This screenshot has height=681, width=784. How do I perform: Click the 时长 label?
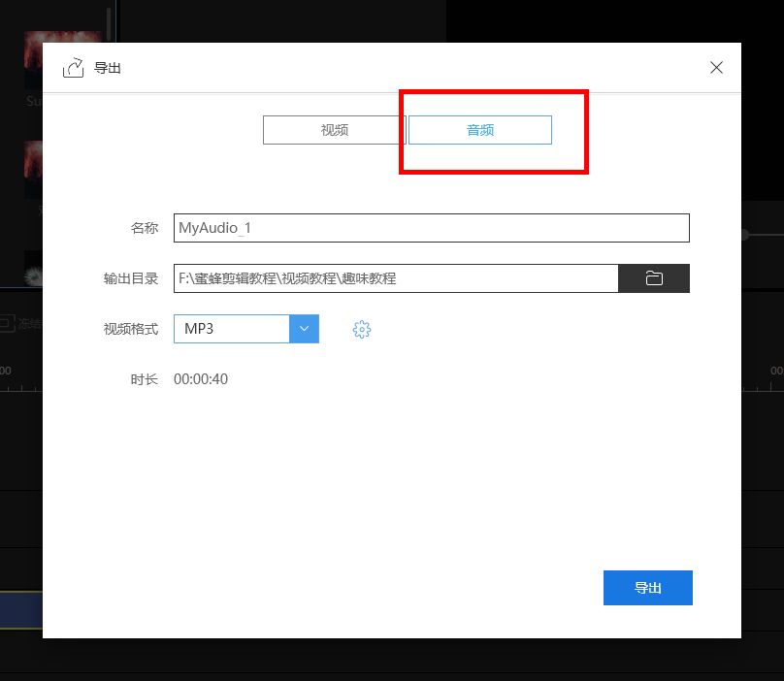144,379
